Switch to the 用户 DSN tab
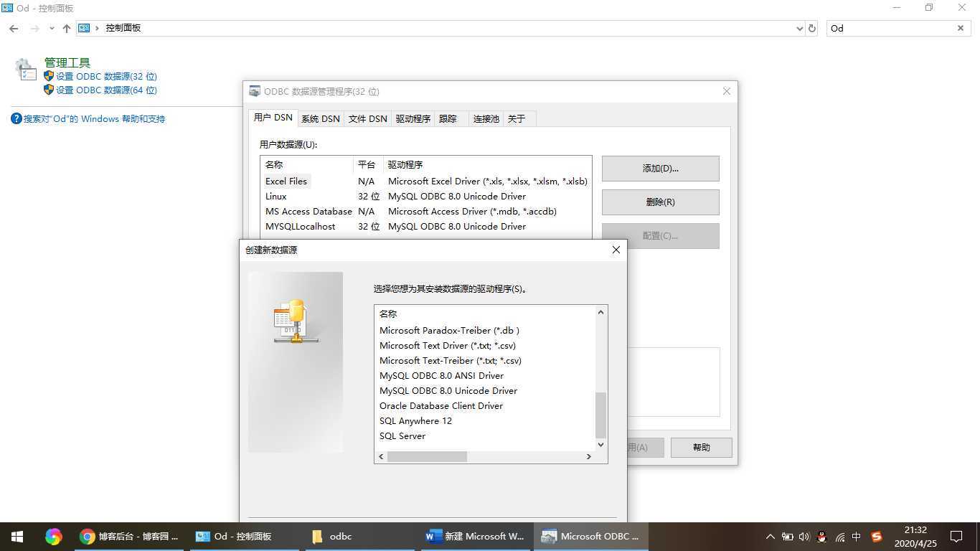 273,118
